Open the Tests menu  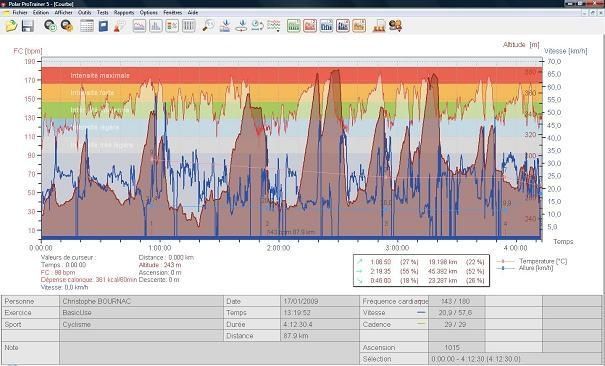(x=103, y=12)
